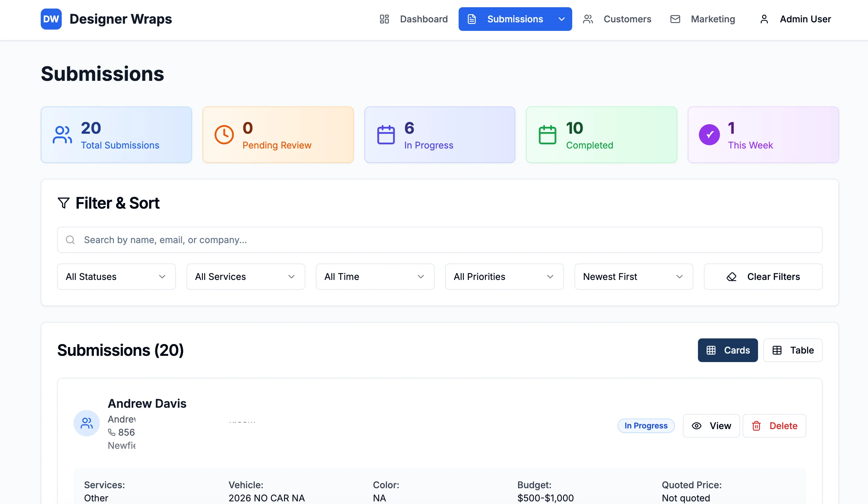Click the Customers people icon in navbar
868x504 pixels.
click(x=588, y=19)
